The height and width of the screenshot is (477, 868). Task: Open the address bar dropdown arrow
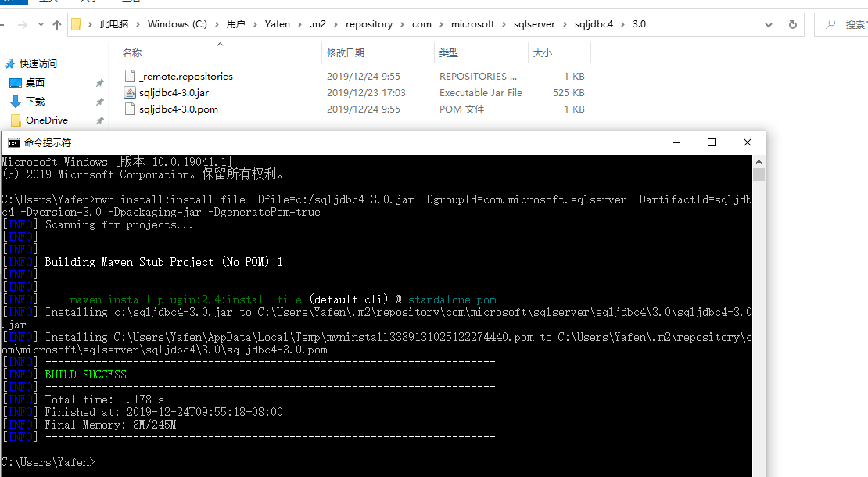pos(768,23)
